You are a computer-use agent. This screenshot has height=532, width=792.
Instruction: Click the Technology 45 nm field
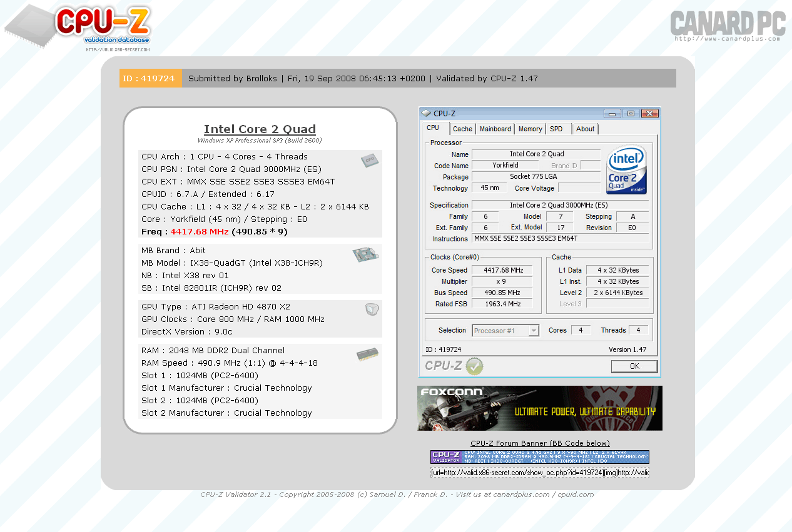click(x=489, y=188)
